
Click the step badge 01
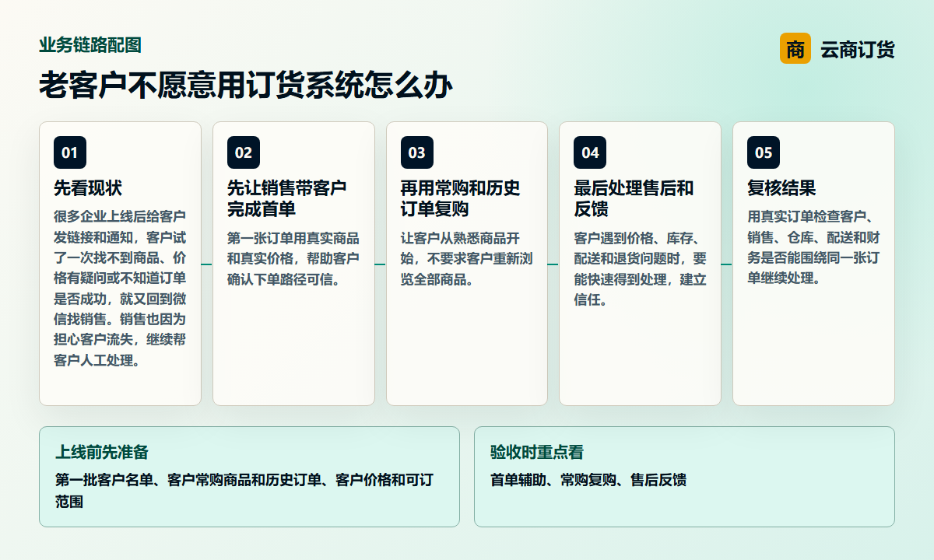pos(70,152)
